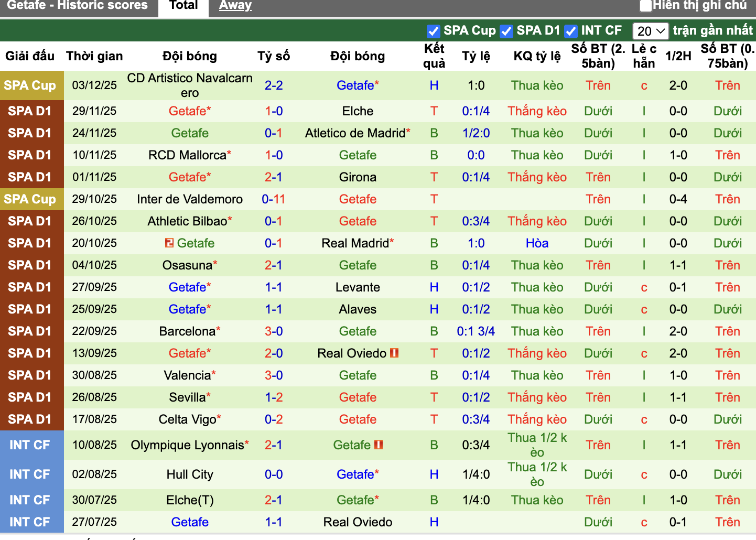Image resolution: width=756 pixels, height=540 pixels.
Task: Click Thắng kèo in Girona row
Action: 537,177
